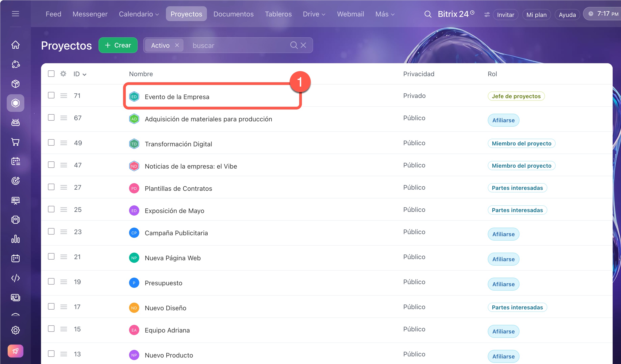The height and width of the screenshot is (364, 621).
Task: Check the box for project 49
Action: pyautogui.click(x=51, y=143)
